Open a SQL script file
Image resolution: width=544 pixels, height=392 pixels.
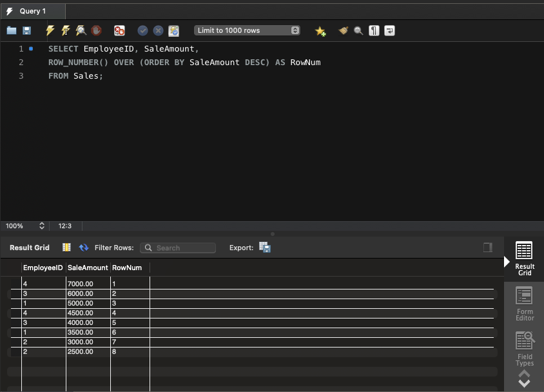point(12,30)
